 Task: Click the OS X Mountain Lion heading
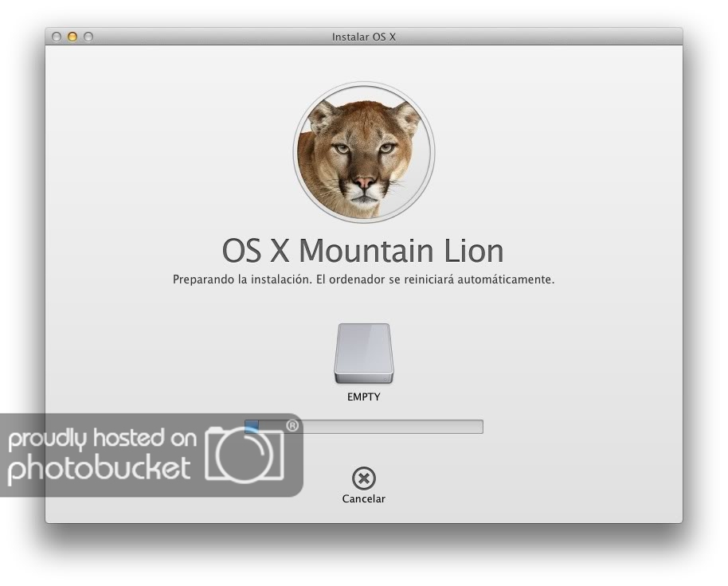pyautogui.click(x=363, y=251)
